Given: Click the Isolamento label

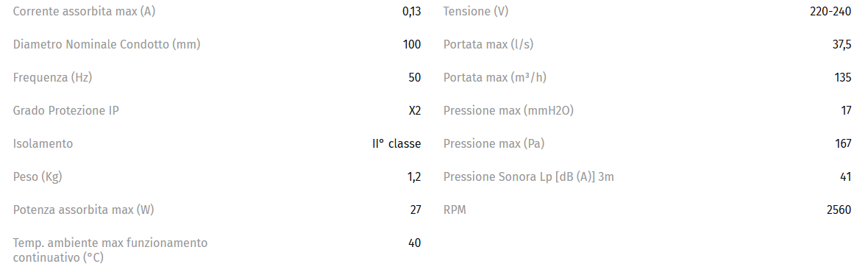Looking at the screenshot, I should point(43,144).
